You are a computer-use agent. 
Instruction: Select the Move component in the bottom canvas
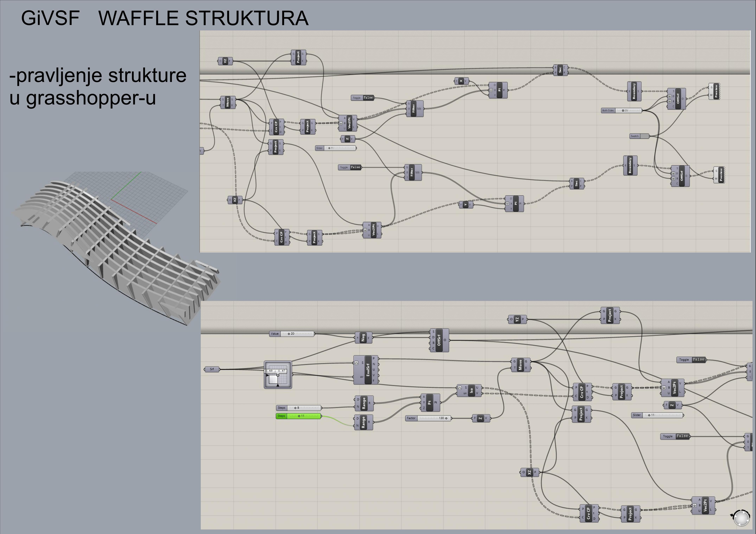coord(521,365)
